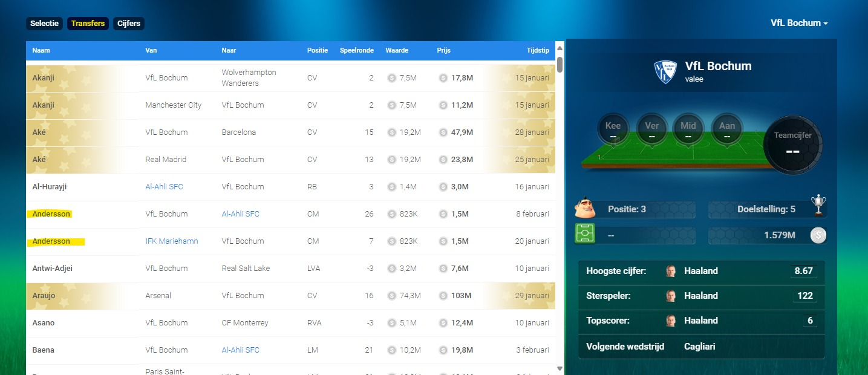Click coin icon before 19,8M price
The width and height of the screenshot is (868, 375).
click(443, 350)
